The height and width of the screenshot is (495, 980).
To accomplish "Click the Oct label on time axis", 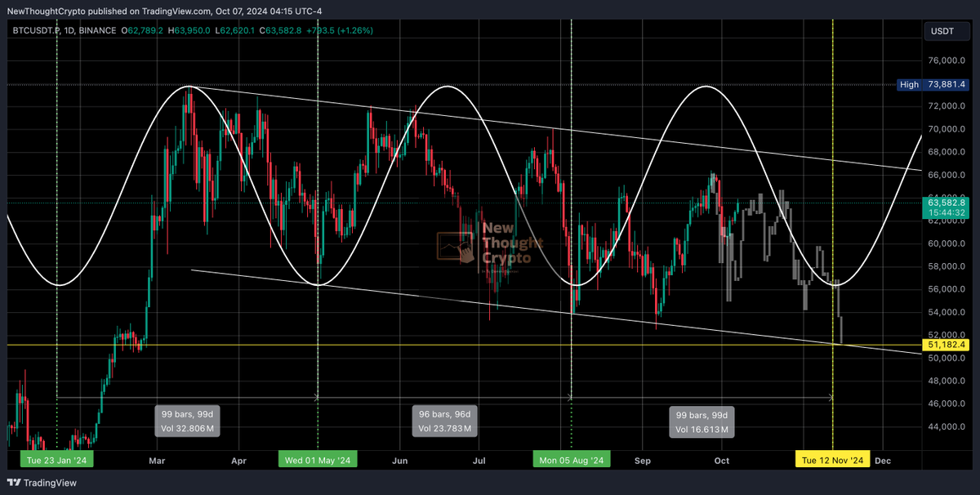I will pyautogui.click(x=721, y=461).
